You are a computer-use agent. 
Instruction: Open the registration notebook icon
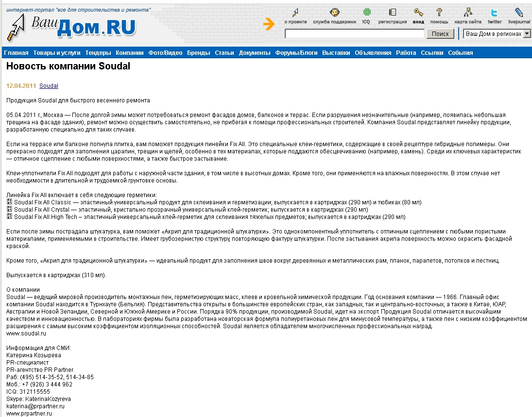tap(392, 12)
